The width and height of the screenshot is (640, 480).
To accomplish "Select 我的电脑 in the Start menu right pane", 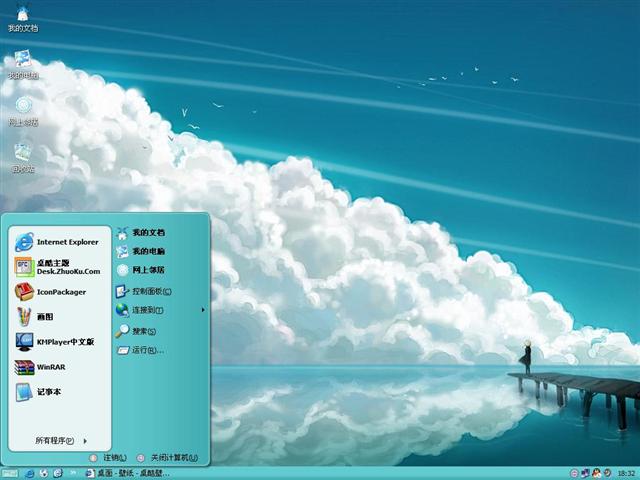I will [141, 251].
